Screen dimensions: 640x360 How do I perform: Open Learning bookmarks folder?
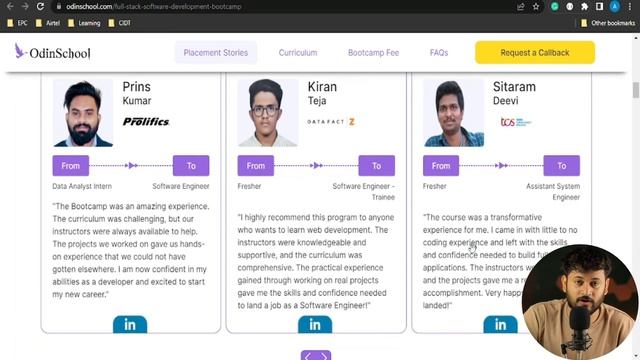(84, 23)
